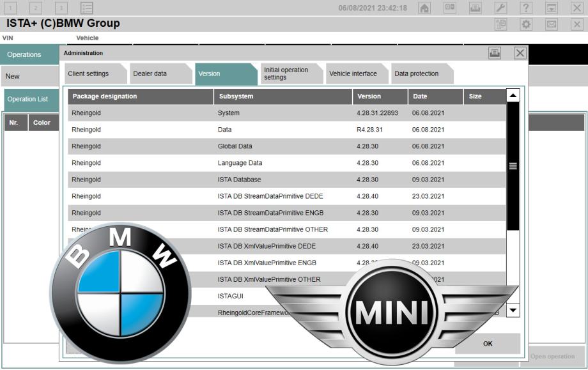Click the scroll up arrow in version table
The image size is (588, 370).
(x=513, y=96)
